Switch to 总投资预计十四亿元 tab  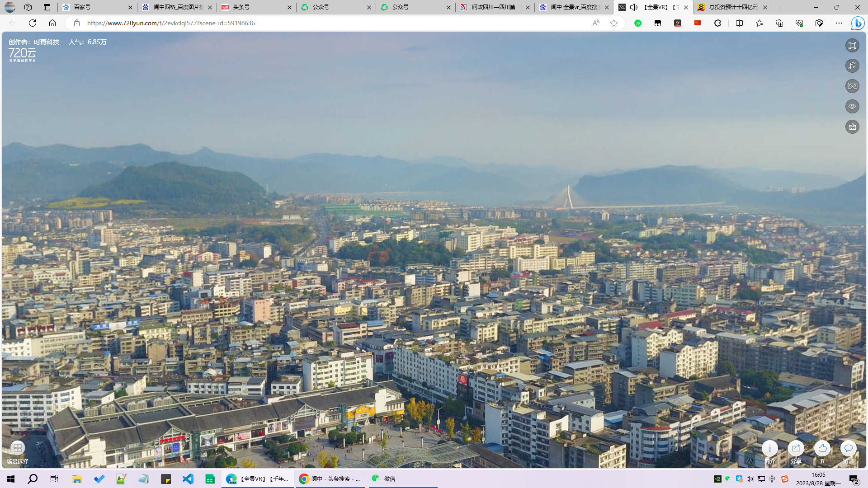(x=731, y=7)
